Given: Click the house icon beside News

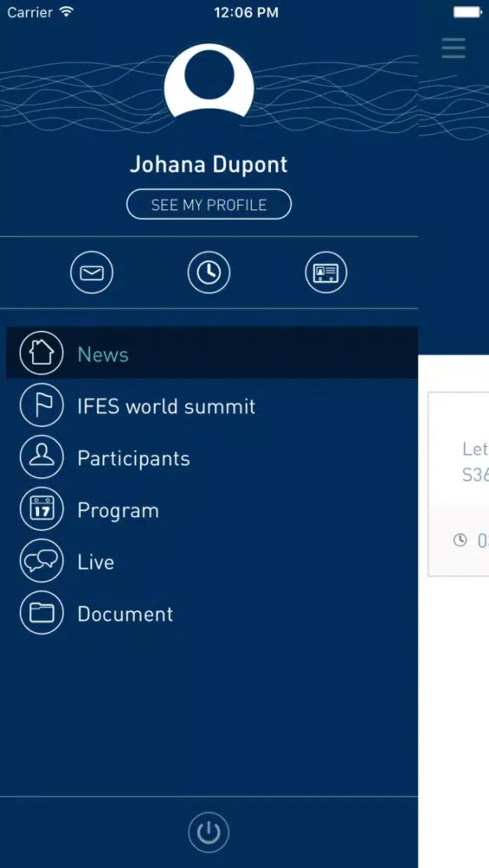Looking at the screenshot, I should coord(42,353).
